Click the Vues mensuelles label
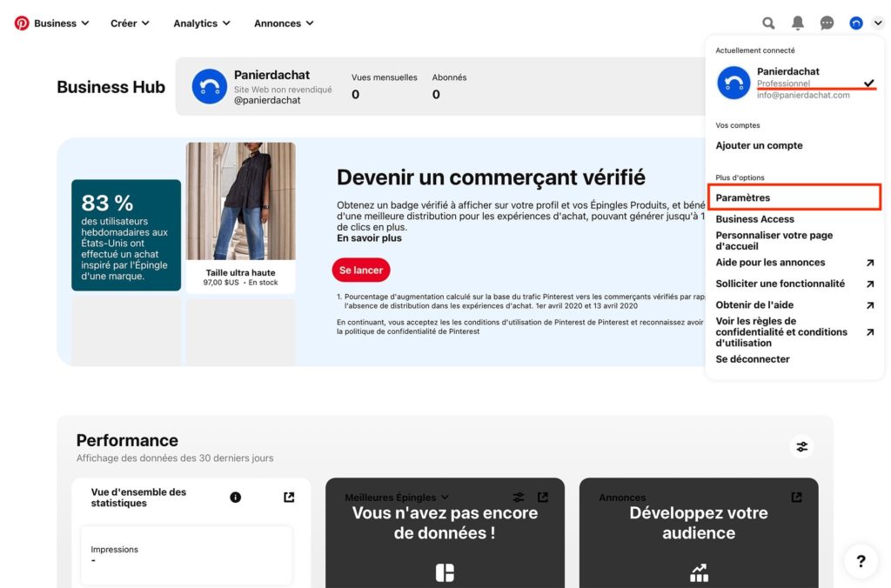This screenshot has height=588, width=891. pyautogui.click(x=384, y=77)
